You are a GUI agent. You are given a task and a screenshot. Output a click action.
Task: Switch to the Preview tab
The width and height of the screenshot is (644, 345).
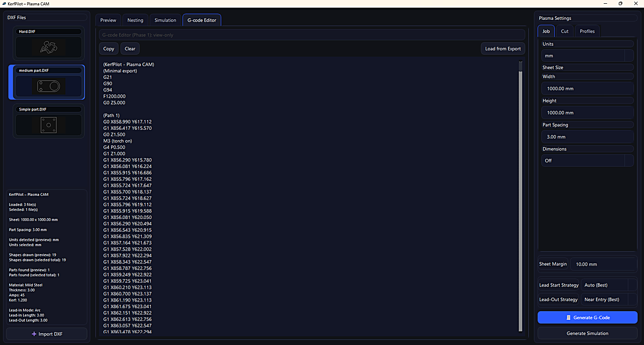point(108,20)
